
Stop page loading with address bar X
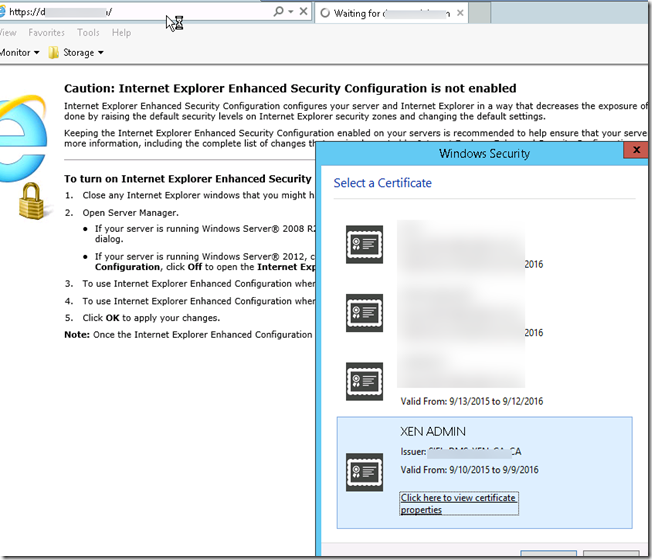click(x=304, y=11)
